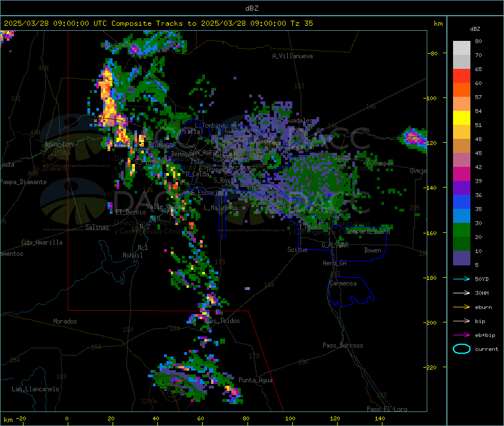Click the 'km' unit label at top right
The image size is (504, 426).
(438, 24)
